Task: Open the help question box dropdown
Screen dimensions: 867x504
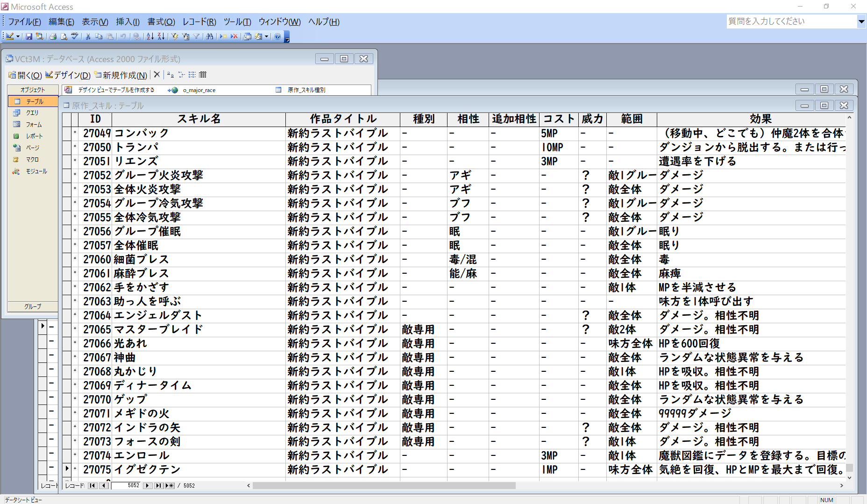Action: [x=861, y=21]
